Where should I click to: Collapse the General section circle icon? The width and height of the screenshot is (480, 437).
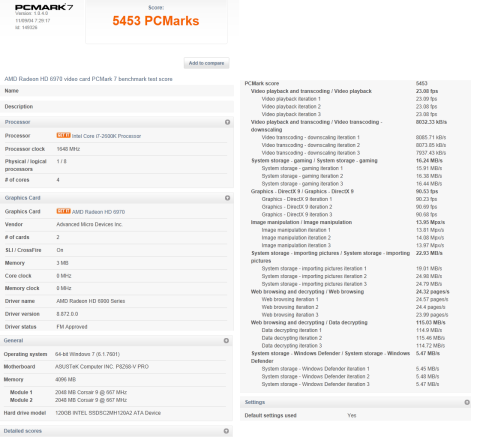tap(226, 341)
